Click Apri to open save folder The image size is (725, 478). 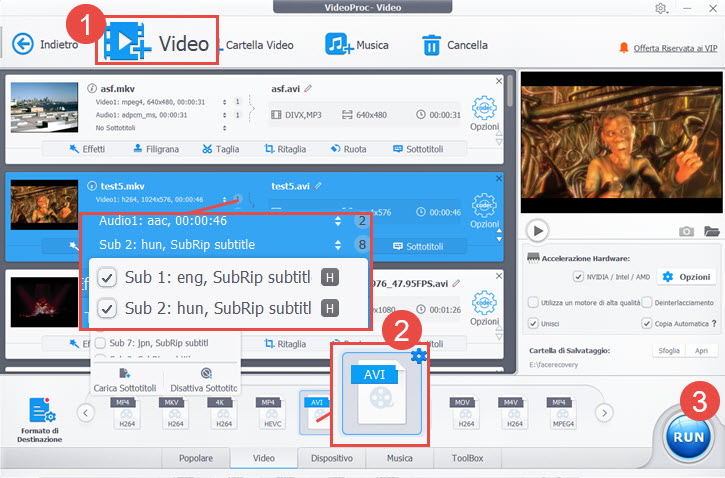point(701,350)
